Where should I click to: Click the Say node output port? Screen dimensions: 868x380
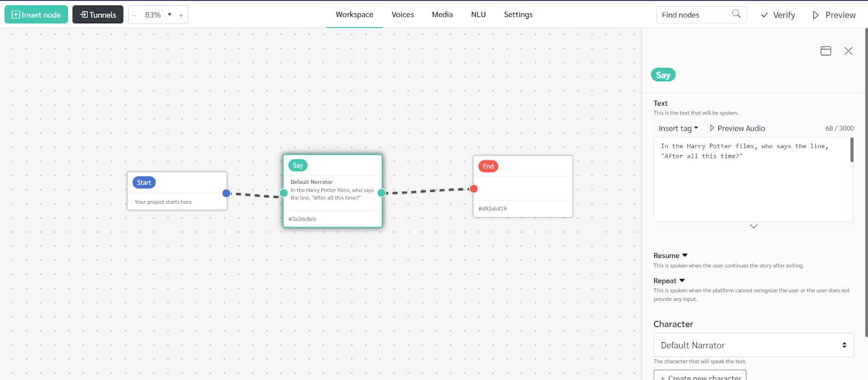click(381, 192)
